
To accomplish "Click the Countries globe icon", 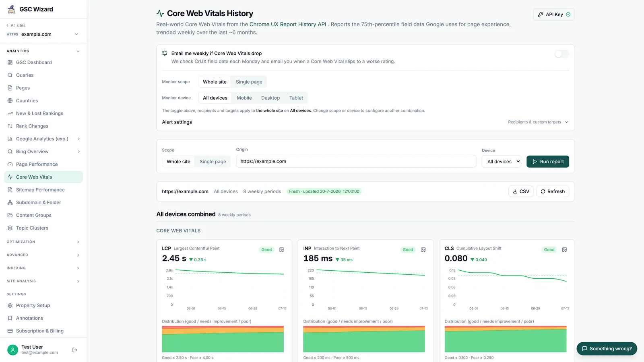I will pyautogui.click(x=10, y=101).
